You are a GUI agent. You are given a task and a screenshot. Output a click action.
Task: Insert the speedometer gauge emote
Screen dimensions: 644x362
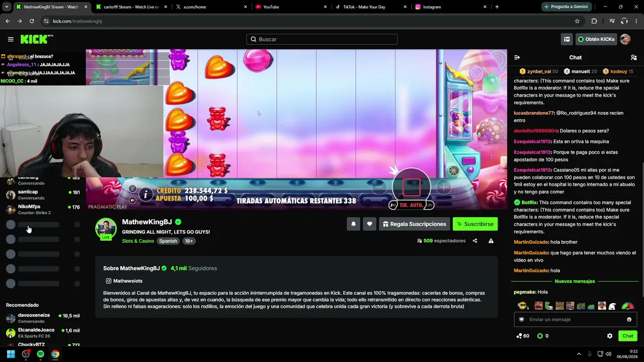[627, 306]
